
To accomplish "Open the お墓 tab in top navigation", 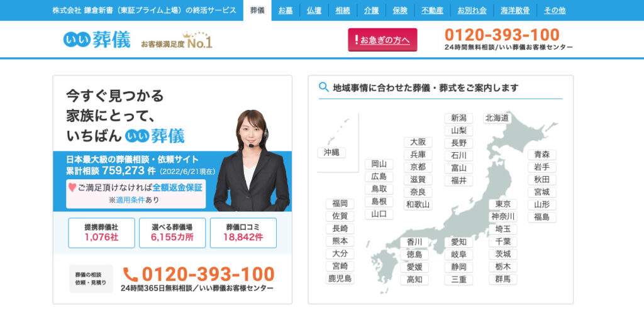I will [x=286, y=11].
